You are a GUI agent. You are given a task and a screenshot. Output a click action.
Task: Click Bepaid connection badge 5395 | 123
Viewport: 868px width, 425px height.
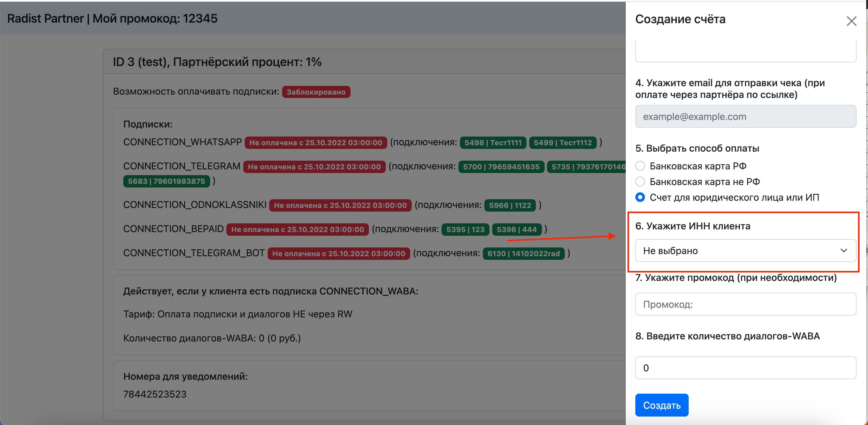465,229
